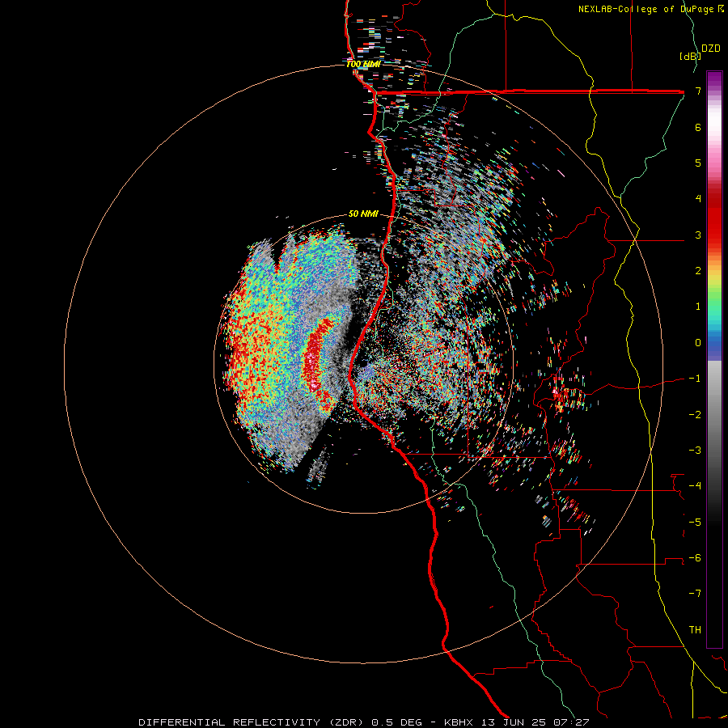Click the 0 value on the color scale
Viewport: 728px width, 728px height.
tap(698, 343)
